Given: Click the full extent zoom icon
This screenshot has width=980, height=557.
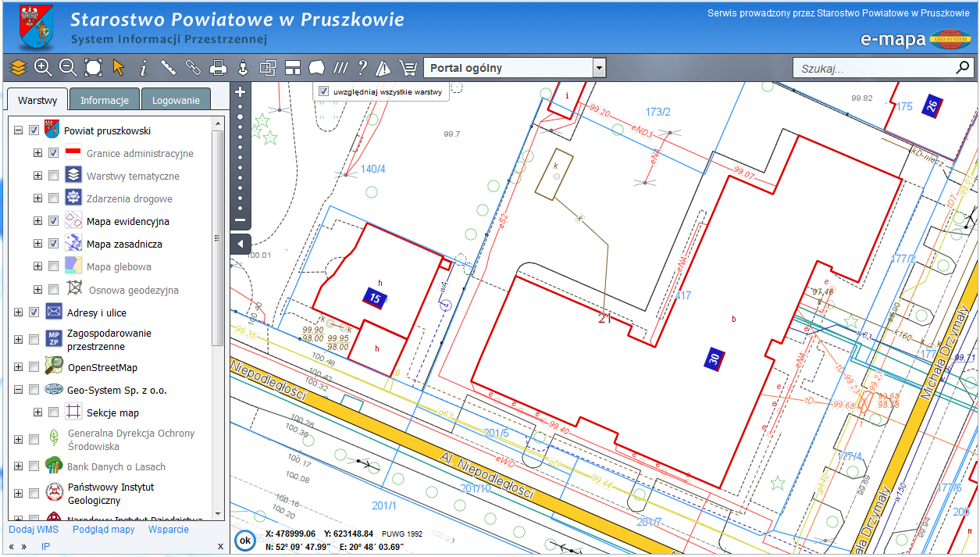Looking at the screenshot, I should pos(93,68).
